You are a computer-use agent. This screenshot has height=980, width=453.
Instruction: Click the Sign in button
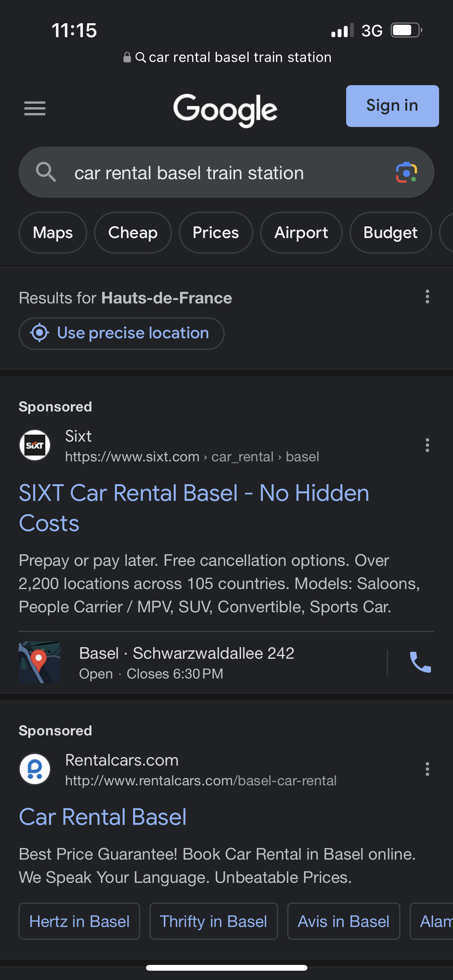(x=392, y=106)
